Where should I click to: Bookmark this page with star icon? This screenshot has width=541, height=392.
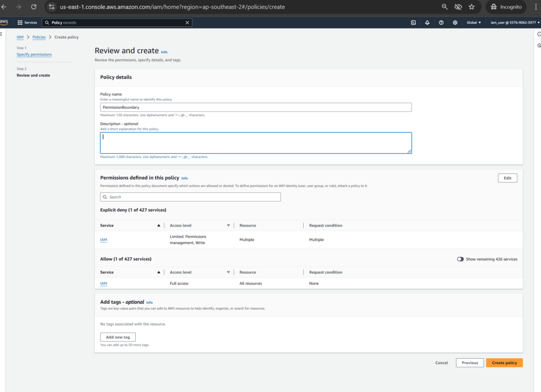coord(471,7)
